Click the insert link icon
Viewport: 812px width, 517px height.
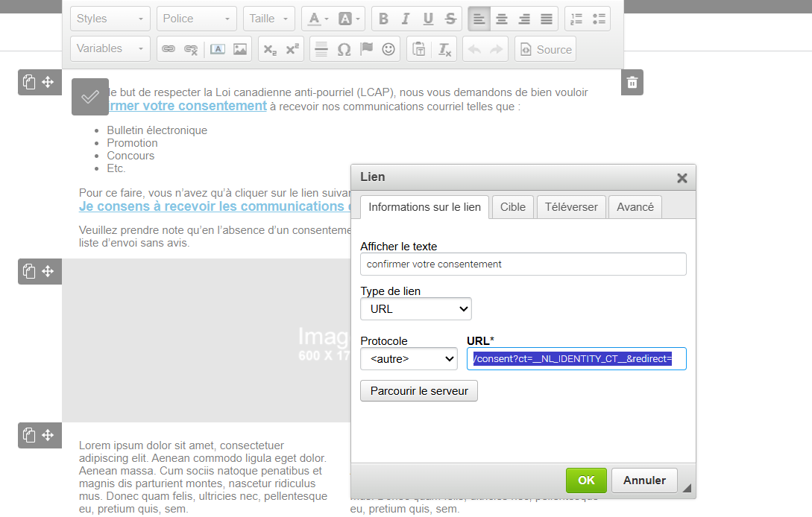point(169,49)
